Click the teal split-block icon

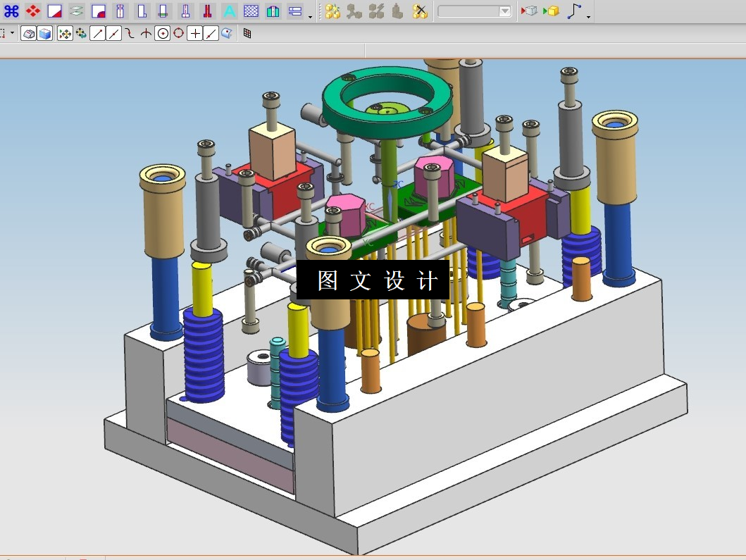tap(273, 11)
